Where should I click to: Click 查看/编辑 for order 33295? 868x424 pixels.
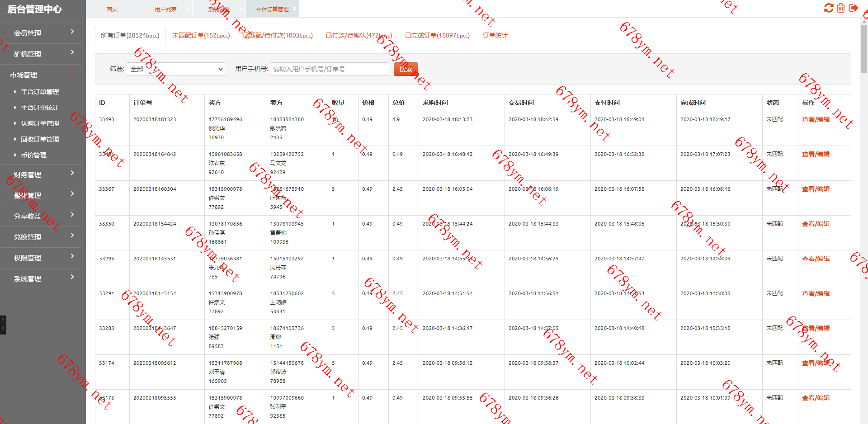click(816, 259)
